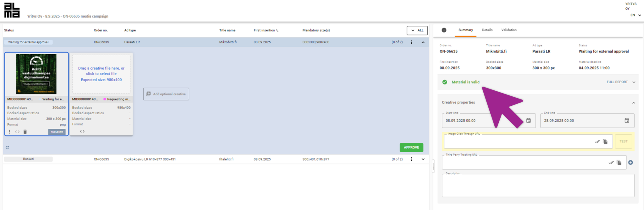Click 300x431;610x877 sizes cell
The height and width of the screenshot is (210, 644).
pos(316,159)
